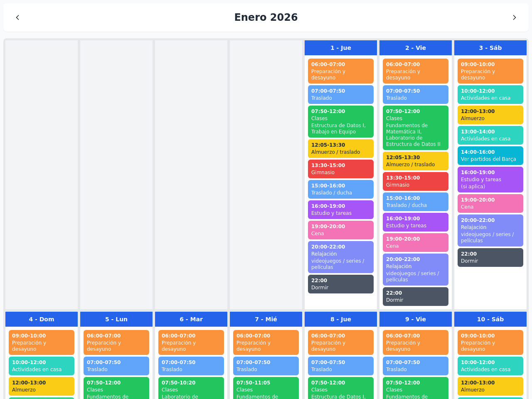This screenshot has height=399, width=532.
Task: Open Jan 2 Relajación event
Action: coord(416,269)
